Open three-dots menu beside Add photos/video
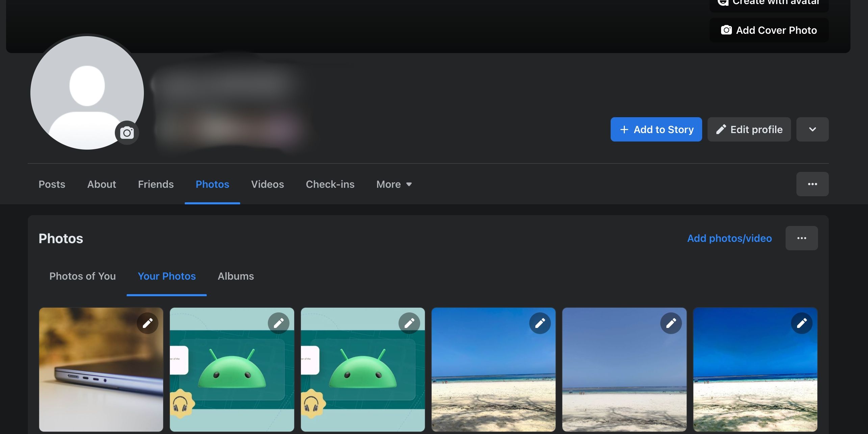 pos(801,238)
